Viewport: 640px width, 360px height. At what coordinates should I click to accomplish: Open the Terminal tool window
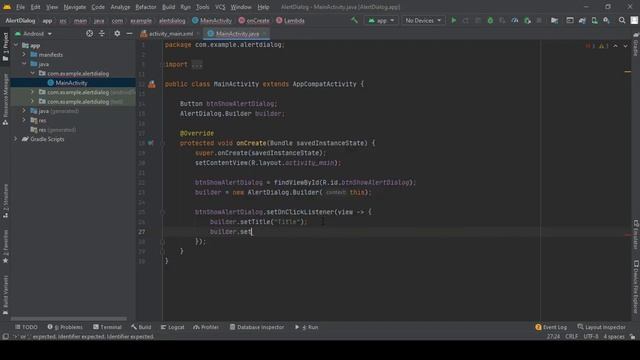(107, 327)
